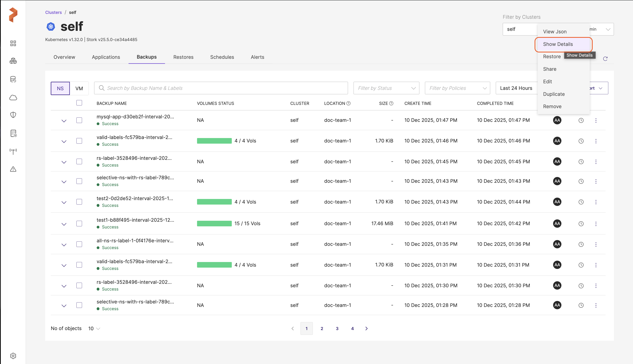The image size is (633, 364).
Task: Open settings gear at sidebar bottom
Action: (x=13, y=356)
